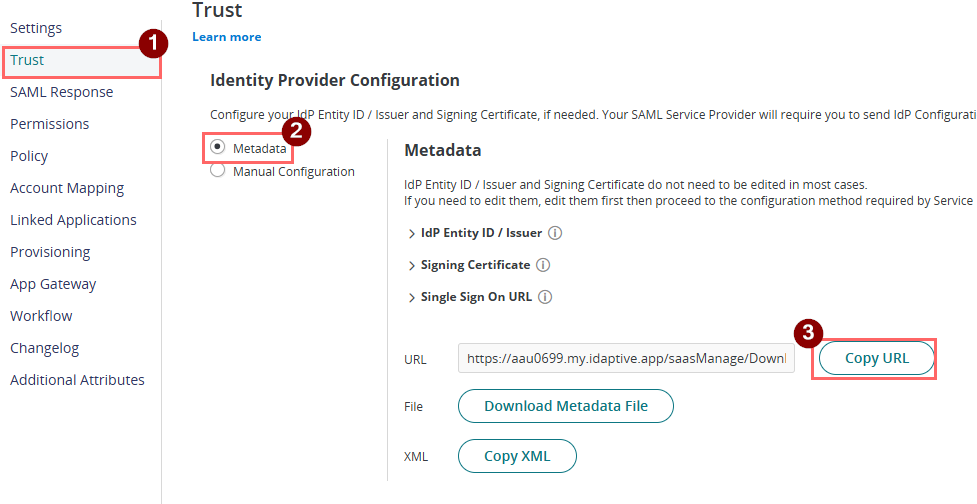Open the Policy sidebar item
The image size is (977, 504).
29,156
